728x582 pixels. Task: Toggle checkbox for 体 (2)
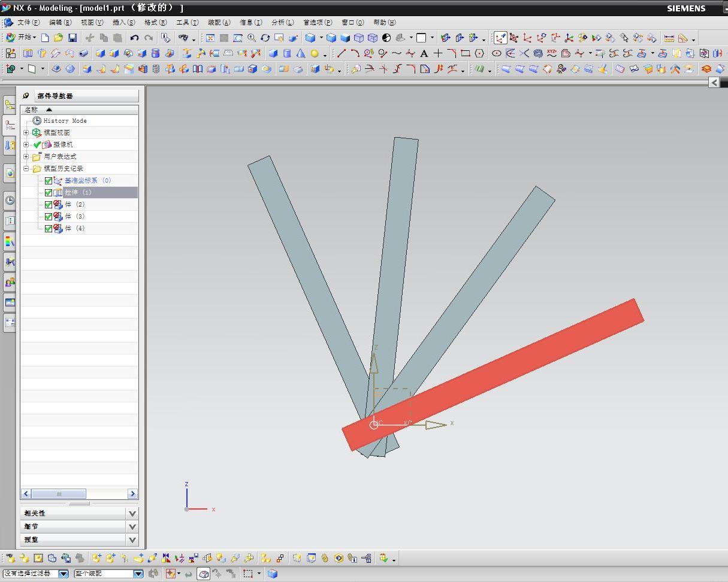[49, 205]
